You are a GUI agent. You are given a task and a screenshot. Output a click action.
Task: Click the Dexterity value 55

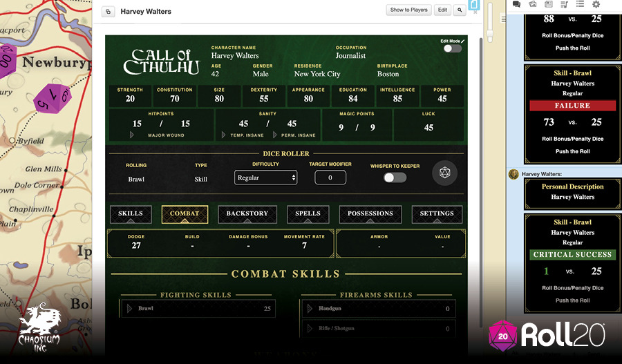click(264, 99)
